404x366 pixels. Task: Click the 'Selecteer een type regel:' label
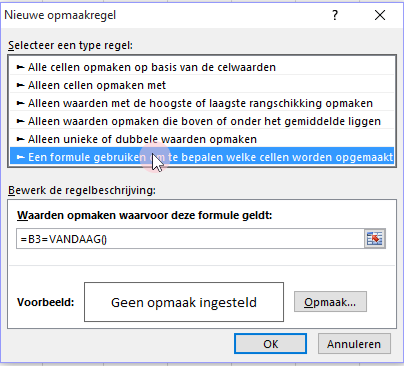(x=70, y=45)
